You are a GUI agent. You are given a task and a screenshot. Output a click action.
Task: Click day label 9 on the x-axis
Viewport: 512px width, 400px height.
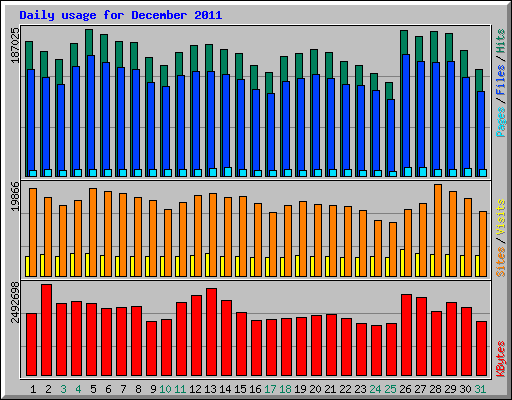pyautogui.click(x=153, y=389)
